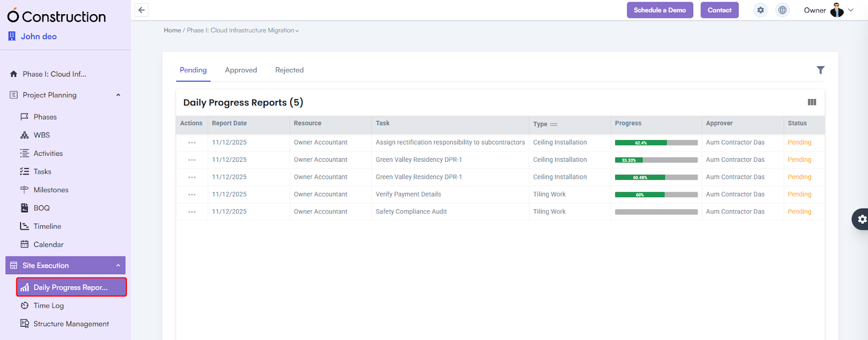Click Pending status in Safety Compliance row
The width and height of the screenshot is (868, 340).
pyautogui.click(x=799, y=212)
